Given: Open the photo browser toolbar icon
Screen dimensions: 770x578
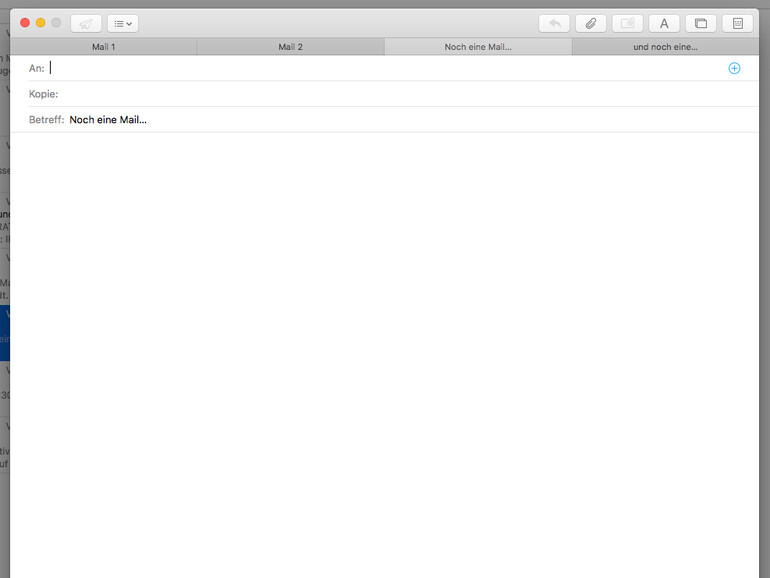Looking at the screenshot, I should 701,24.
